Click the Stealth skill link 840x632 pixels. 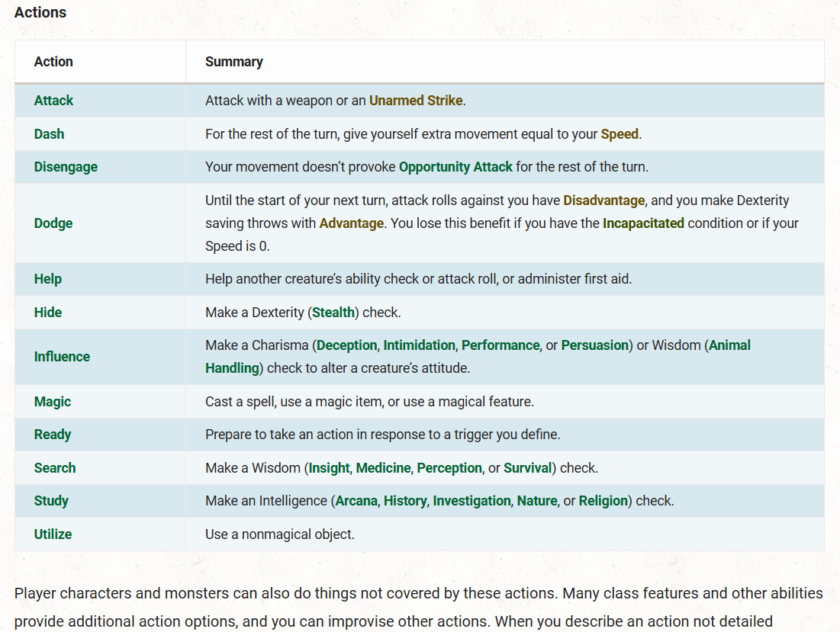click(333, 313)
